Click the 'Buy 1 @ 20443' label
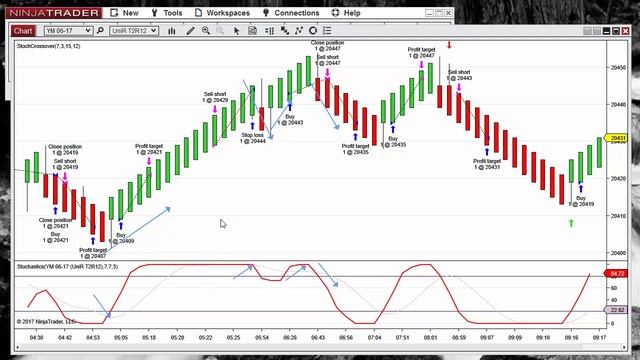This screenshot has width=640, height=360. click(x=290, y=120)
